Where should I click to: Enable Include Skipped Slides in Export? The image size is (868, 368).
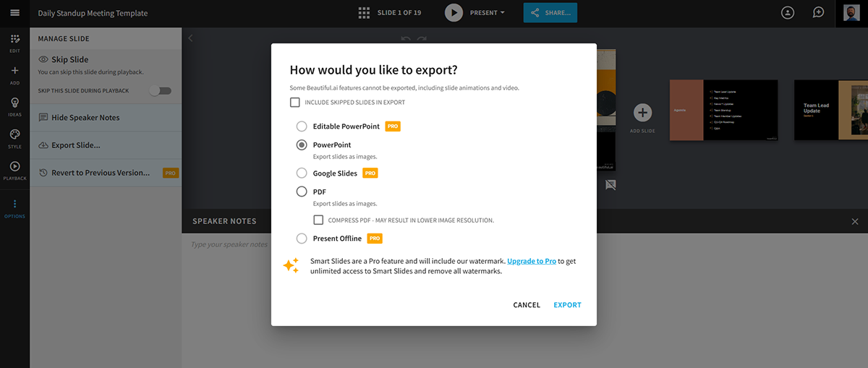coord(295,103)
